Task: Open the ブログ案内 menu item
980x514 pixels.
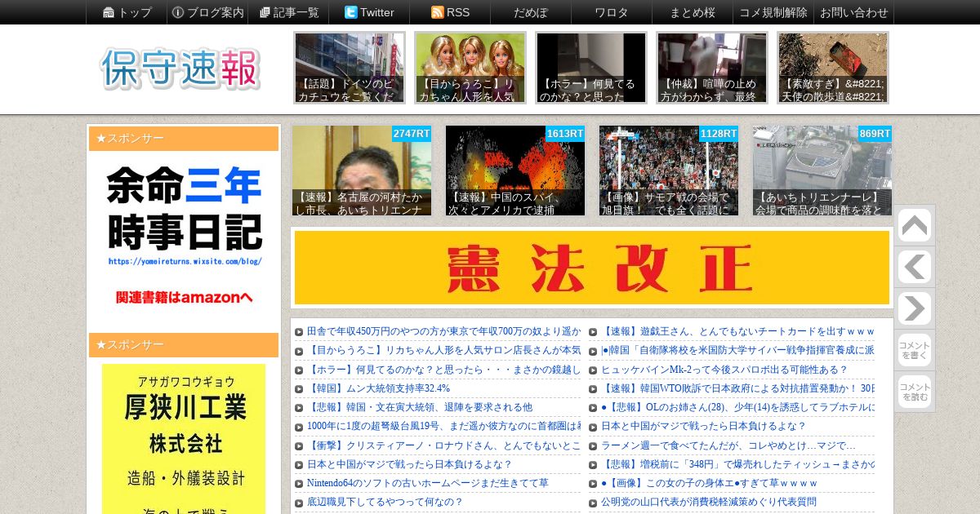Action: pos(207,12)
